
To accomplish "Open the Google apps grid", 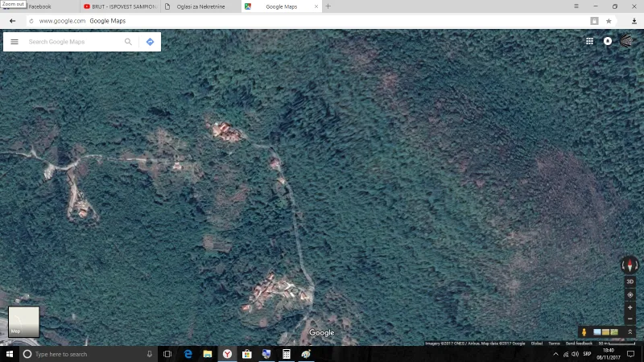I will click(x=589, y=41).
